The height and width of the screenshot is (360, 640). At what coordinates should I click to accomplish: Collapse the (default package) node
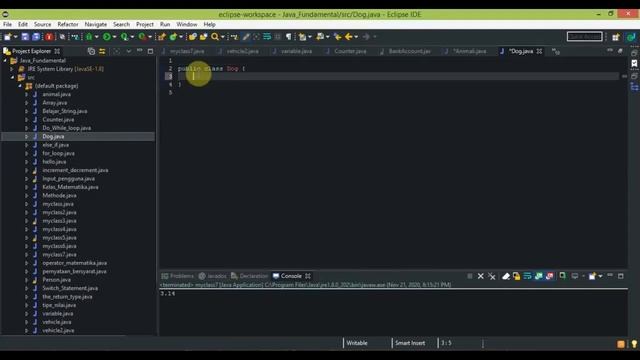click(20, 86)
